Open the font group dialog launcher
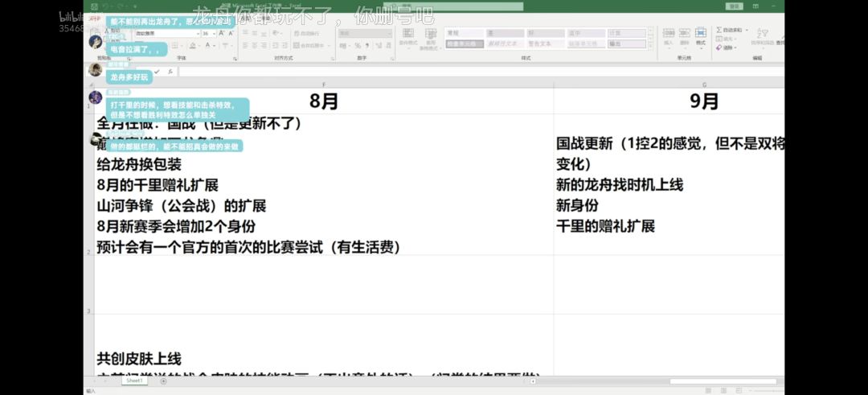868x395 pixels. point(235,59)
